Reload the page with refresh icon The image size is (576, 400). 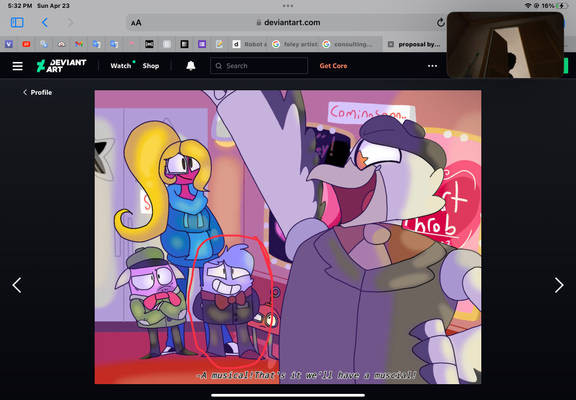440,22
